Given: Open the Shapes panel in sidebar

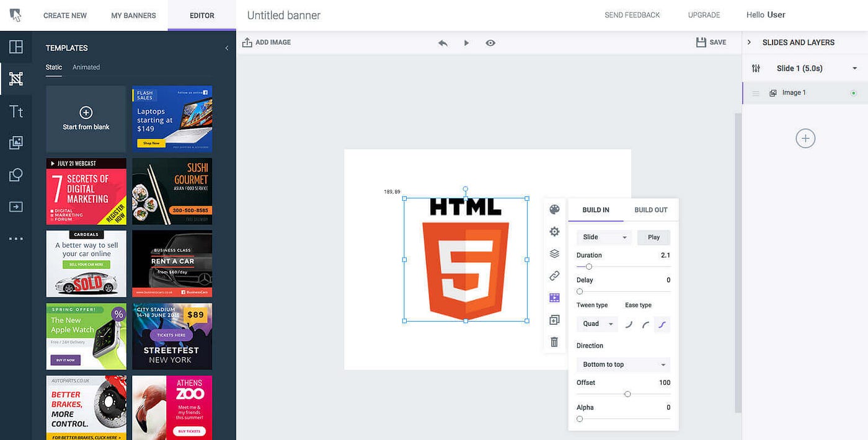Looking at the screenshot, I should [x=15, y=174].
